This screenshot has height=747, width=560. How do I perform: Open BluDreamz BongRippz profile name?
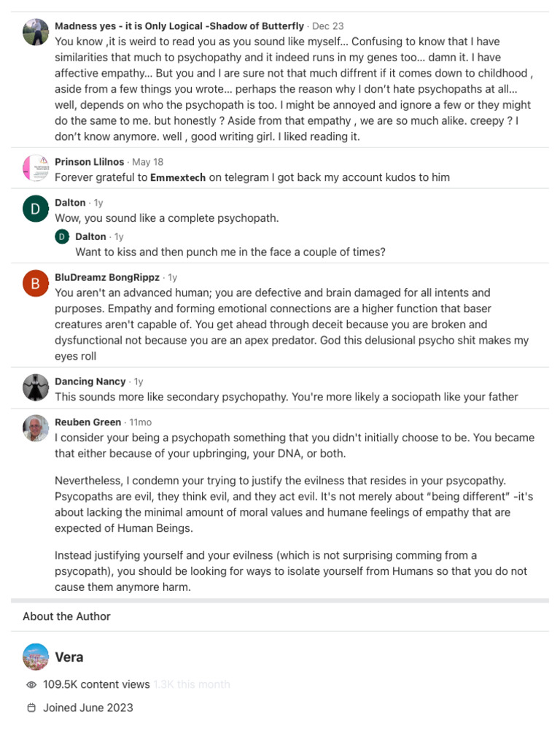[107, 278]
